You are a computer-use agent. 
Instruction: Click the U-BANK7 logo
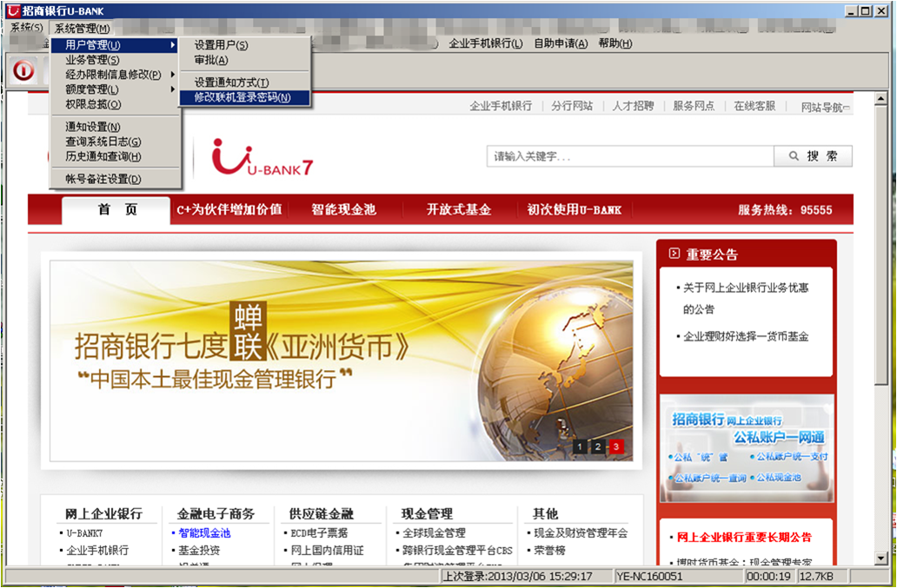tap(262, 156)
